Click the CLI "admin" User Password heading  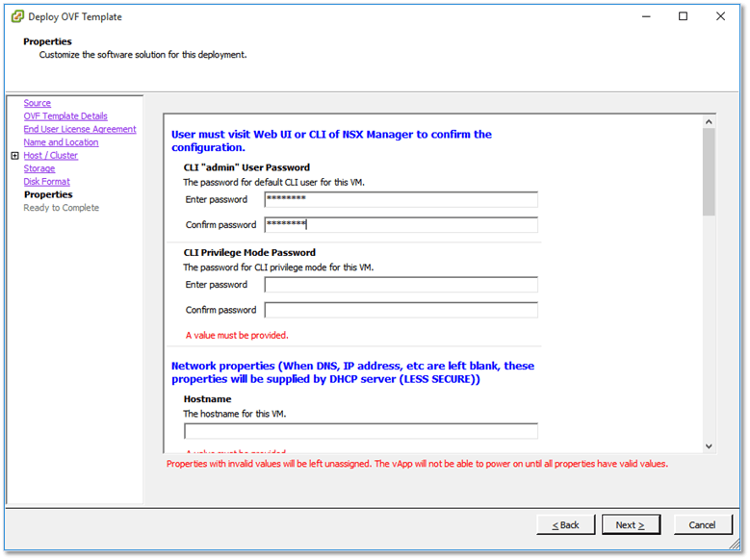point(246,167)
